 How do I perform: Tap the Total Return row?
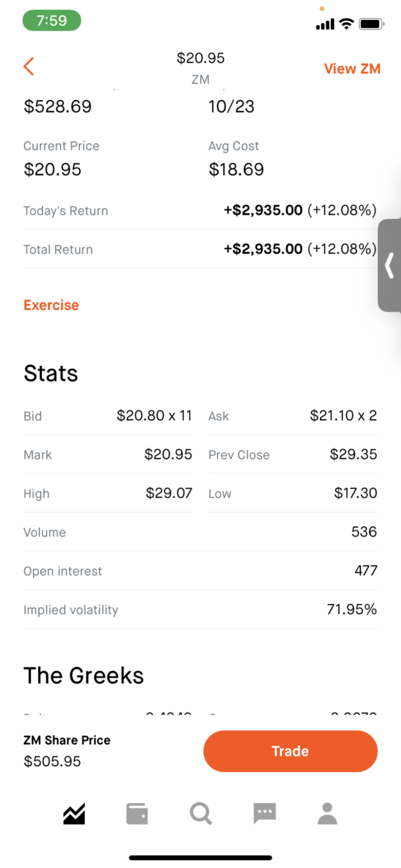(200, 250)
